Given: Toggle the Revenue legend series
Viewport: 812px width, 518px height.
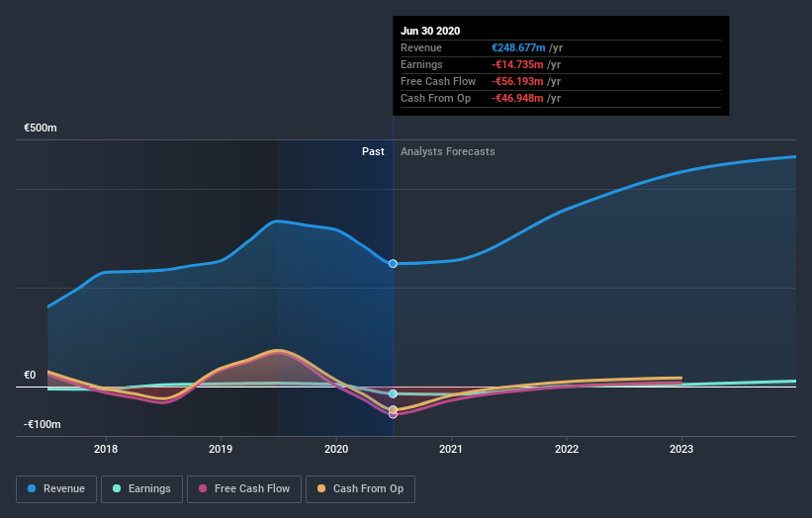Looking at the screenshot, I should (x=56, y=489).
